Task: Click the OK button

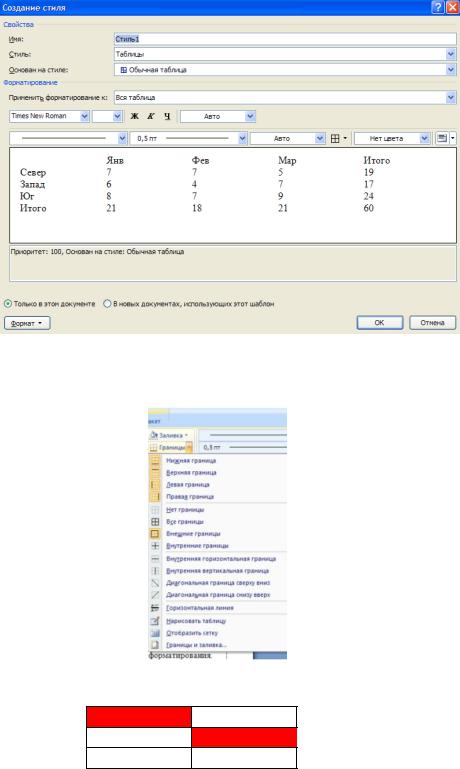Action: coord(380,323)
